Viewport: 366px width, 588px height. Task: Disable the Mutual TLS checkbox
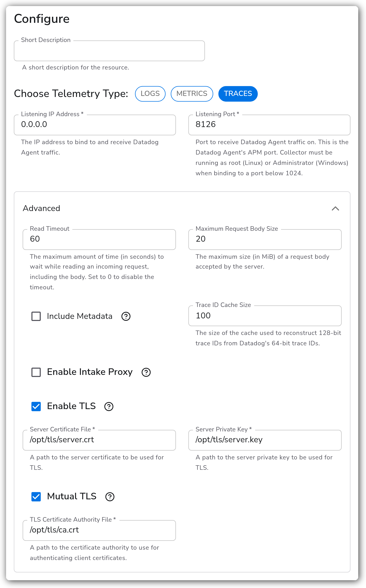pyautogui.click(x=36, y=497)
